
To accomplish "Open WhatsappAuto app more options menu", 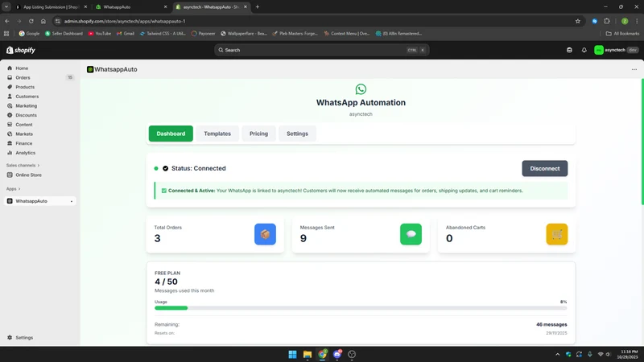I will (x=634, y=69).
